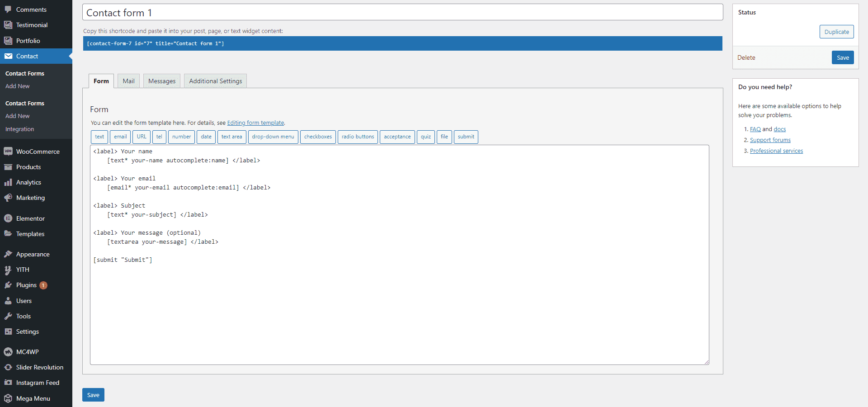
Task: Click the Comments speech bubble icon
Action: [8, 9]
